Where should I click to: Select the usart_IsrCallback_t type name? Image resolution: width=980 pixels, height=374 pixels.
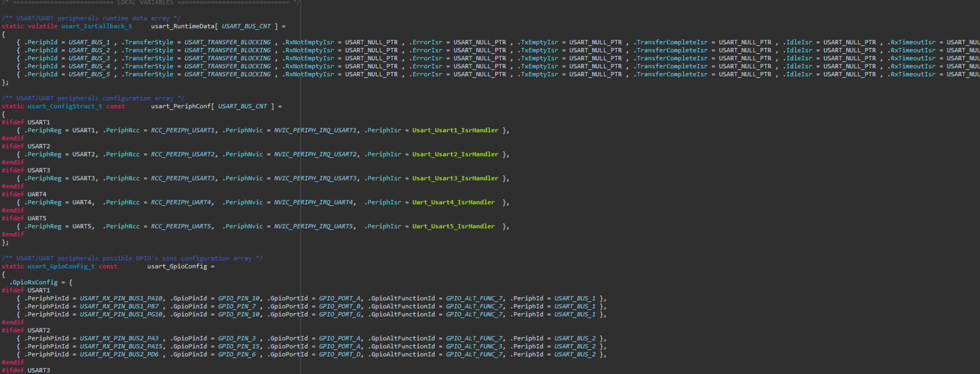[97, 26]
